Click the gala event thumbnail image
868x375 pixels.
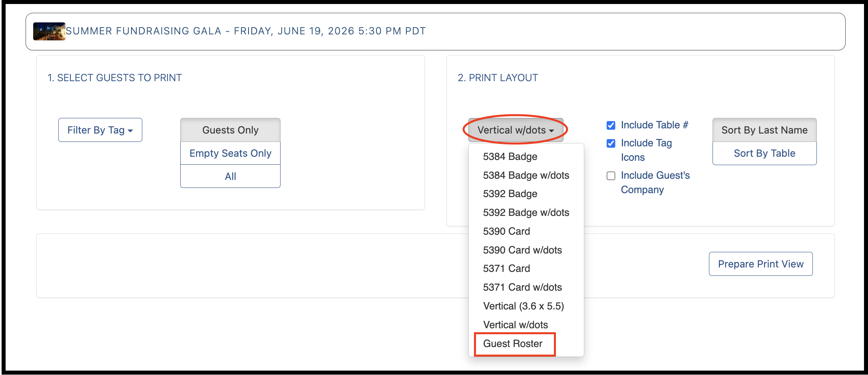coord(49,31)
